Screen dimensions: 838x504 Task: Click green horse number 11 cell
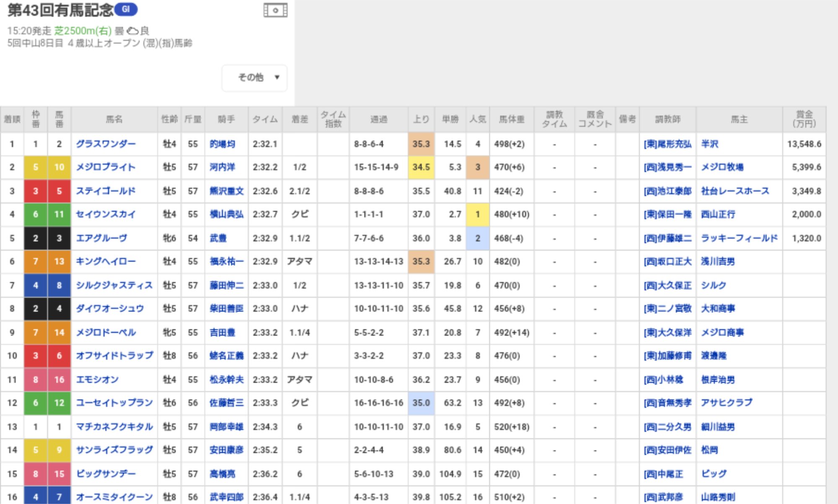[x=59, y=215]
